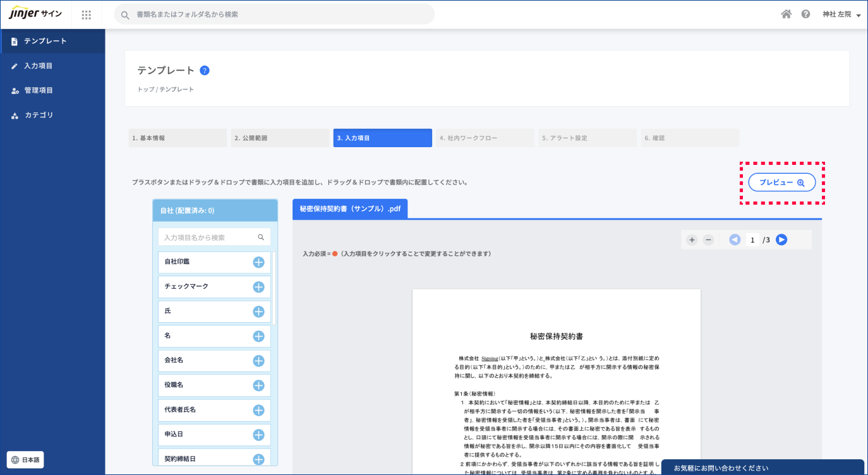Click the home icon in header
868x475 pixels.
coord(786,14)
